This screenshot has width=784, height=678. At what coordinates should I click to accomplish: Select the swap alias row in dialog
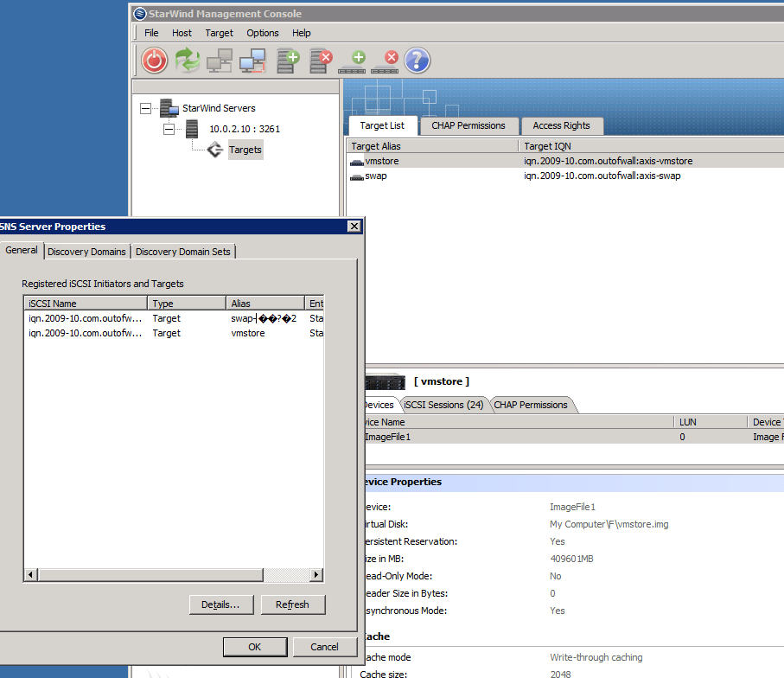click(x=174, y=319)
